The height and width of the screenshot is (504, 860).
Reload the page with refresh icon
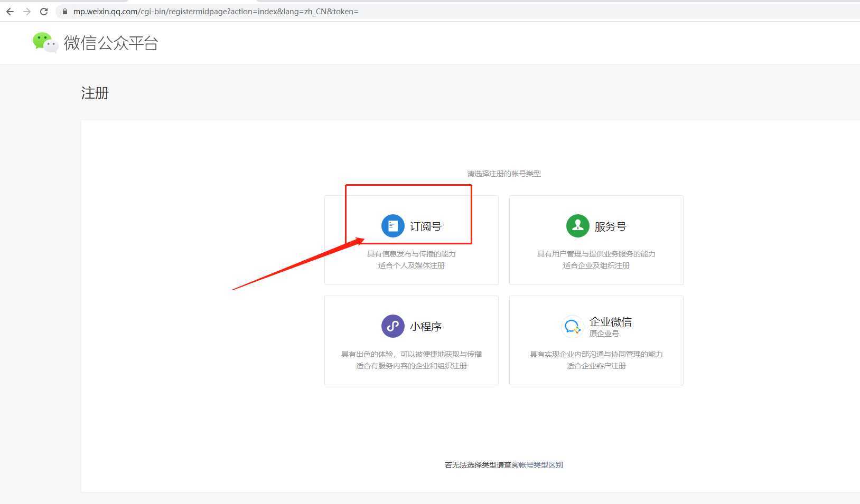[x=44, y=12]
